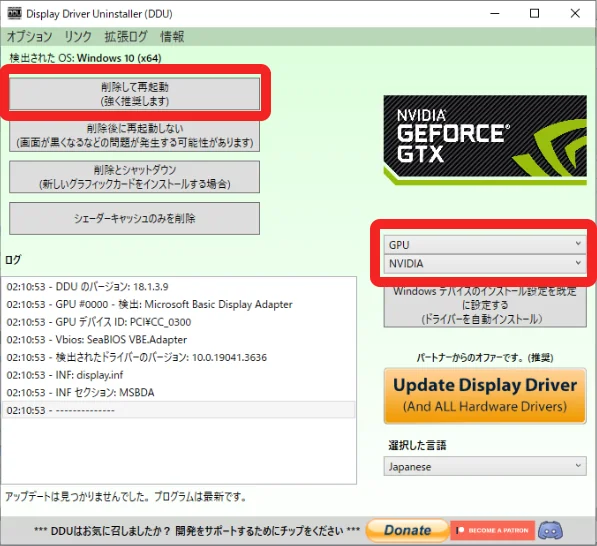
Task: Select the dashed separator log line
Action: point(179,410)
